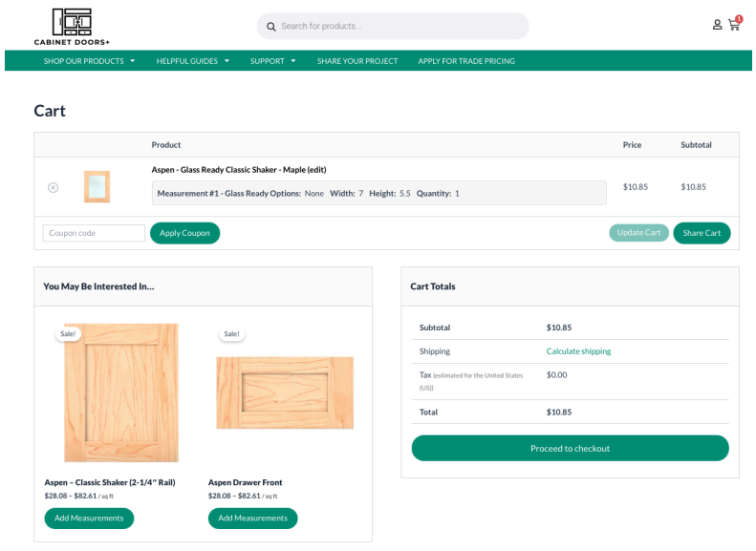This screenshot has height=551, width=756.
Task: Select the Price column header
Action: click(x=632, y=145)
